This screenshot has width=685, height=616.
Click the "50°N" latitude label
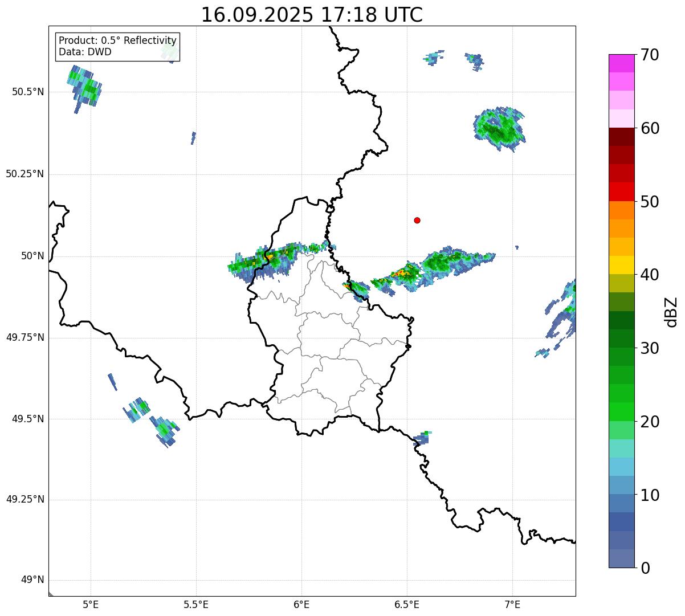tap(32, 256)
